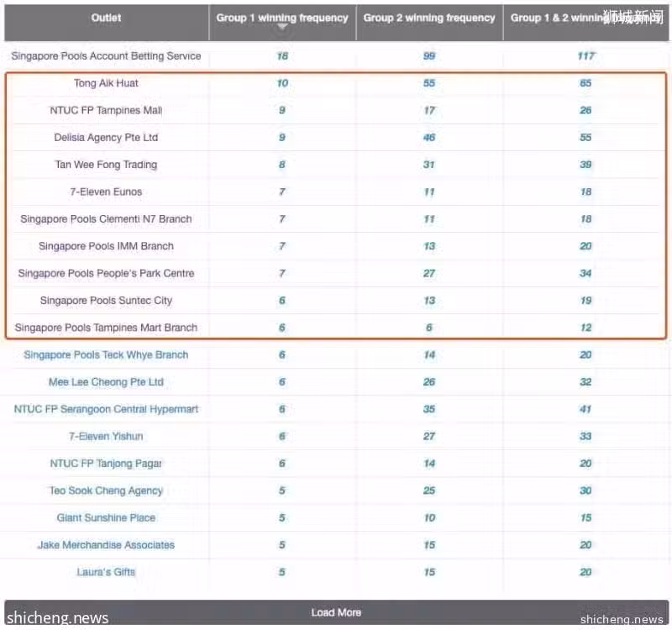The image size is (672, 630).
Task: Click combined total 30 for Teo Sook Cheng Agency
Action: tap(585, 491)
